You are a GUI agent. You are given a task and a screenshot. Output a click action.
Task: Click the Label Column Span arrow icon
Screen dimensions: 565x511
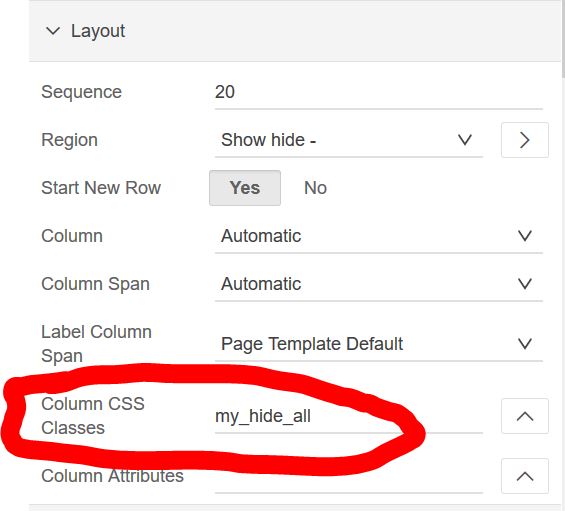(525, 344)
